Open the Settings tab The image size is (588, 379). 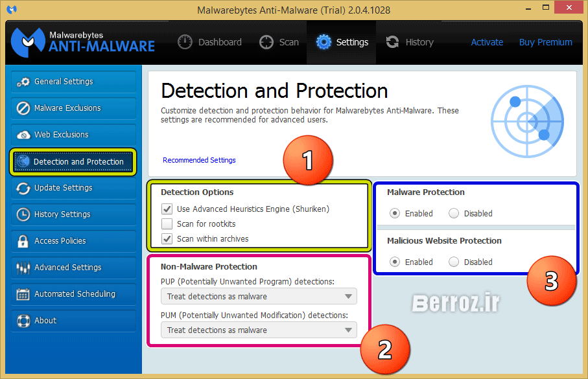pyautogui.click(x=342, y=42)
